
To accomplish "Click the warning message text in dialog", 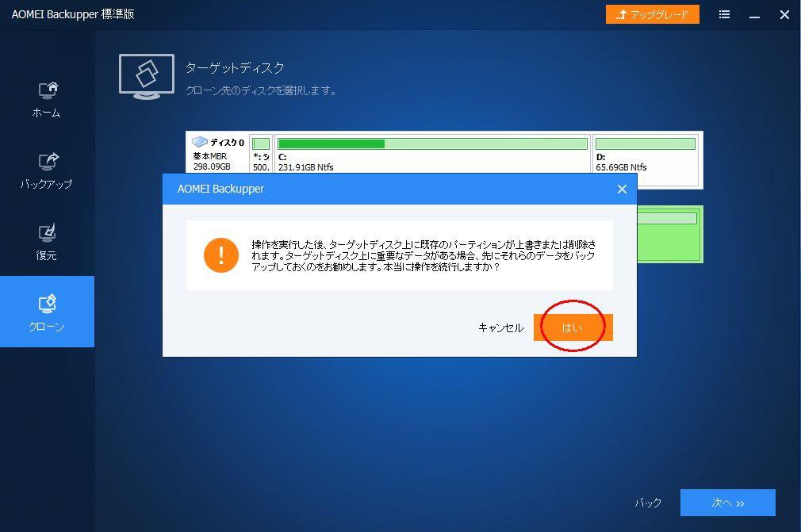I will tap(423, 255).
